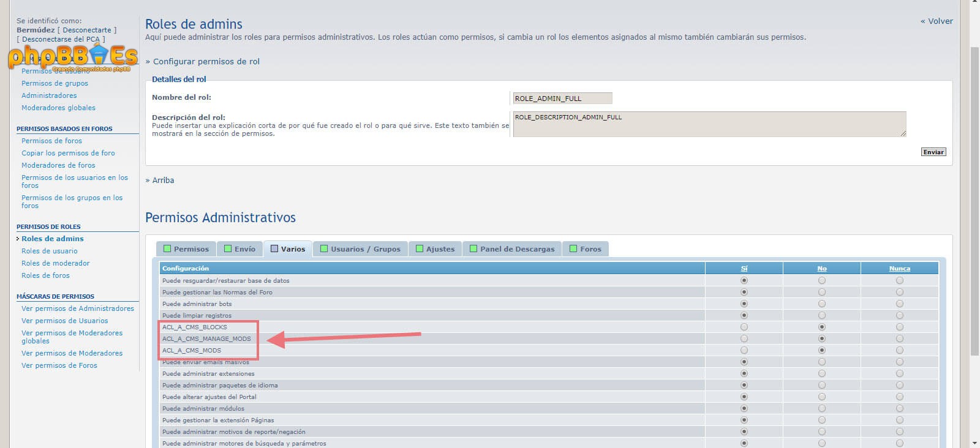
Task: Open Roles de usuario in sidebar
Action: (x=49, y=251)
